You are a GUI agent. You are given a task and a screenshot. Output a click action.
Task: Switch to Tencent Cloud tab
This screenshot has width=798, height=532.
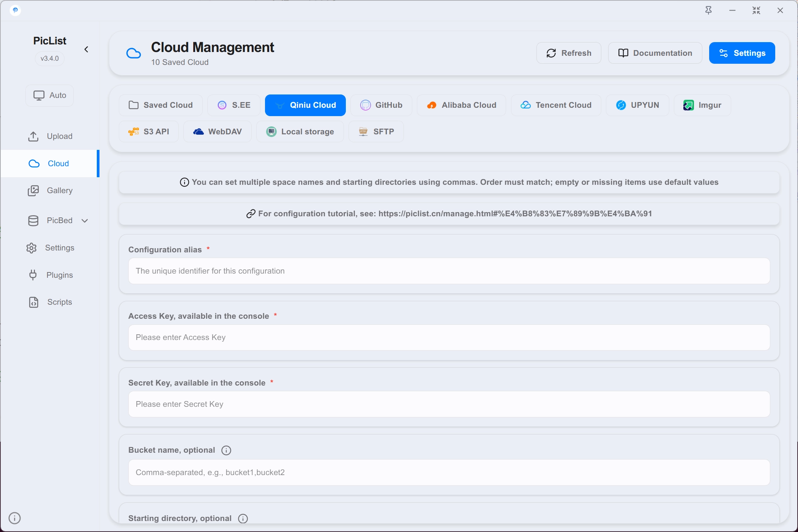pyautogui.click(x=556, y=105)
